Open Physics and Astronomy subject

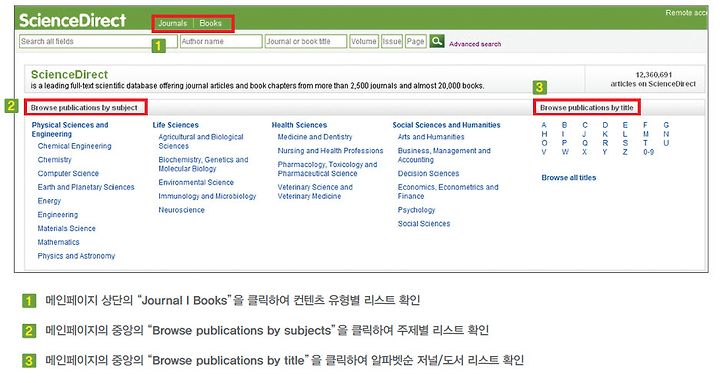(x=76, y=256)
